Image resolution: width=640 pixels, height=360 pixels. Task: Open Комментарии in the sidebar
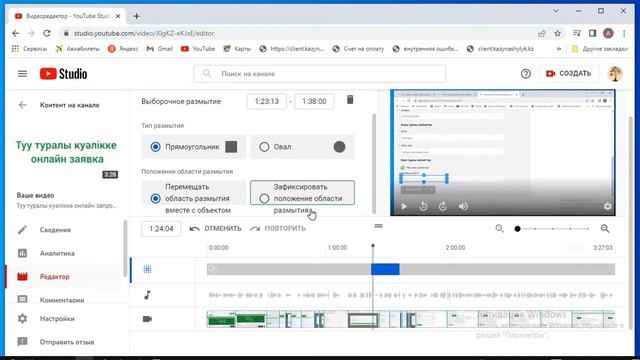coord(63,300)
